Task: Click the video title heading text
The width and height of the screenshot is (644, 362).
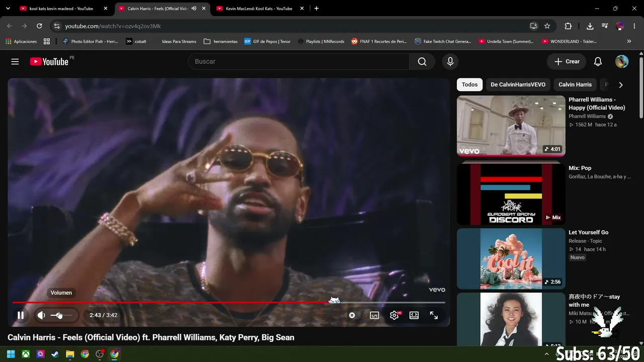Action: 151,337
